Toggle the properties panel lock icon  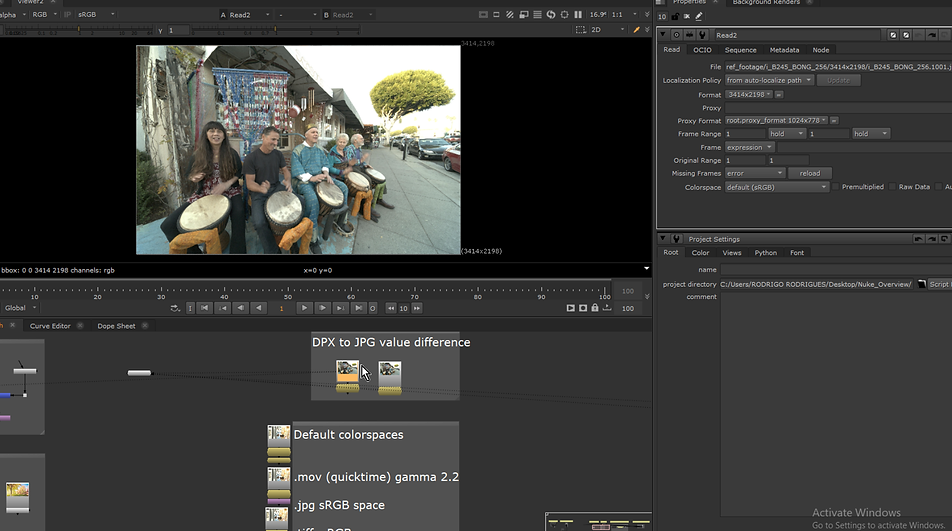(675, 16)
